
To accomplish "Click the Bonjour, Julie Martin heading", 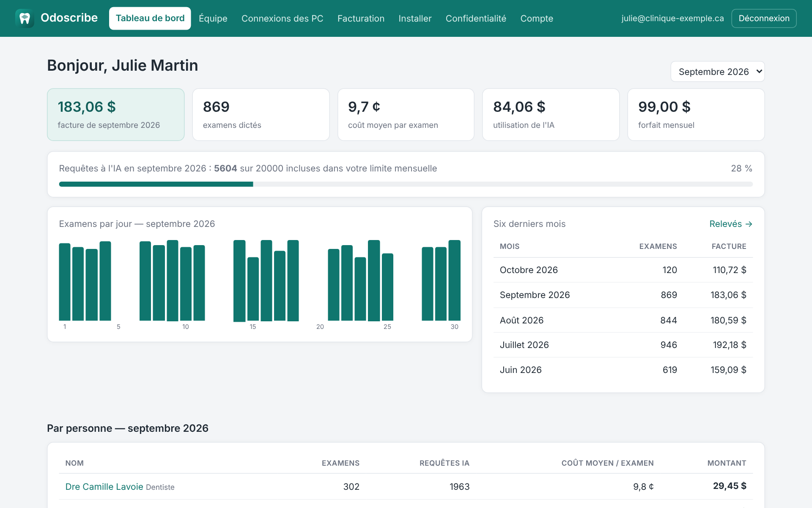I will pos(123,65).
